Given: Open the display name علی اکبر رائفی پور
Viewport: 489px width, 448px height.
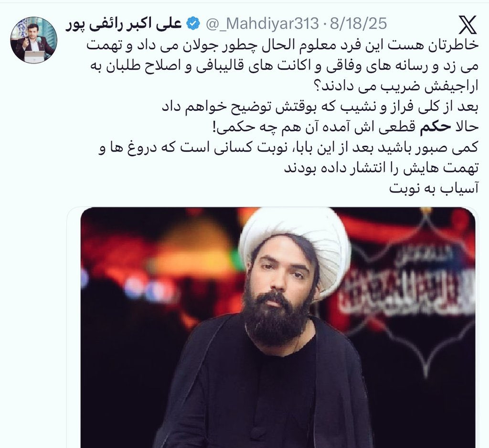Looking at the screenshot, I should tap(124, 24).
